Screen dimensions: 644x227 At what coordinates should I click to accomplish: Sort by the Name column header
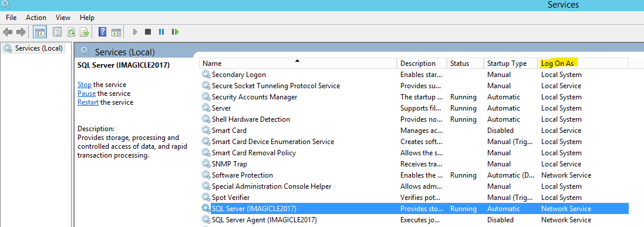[298, 64]
